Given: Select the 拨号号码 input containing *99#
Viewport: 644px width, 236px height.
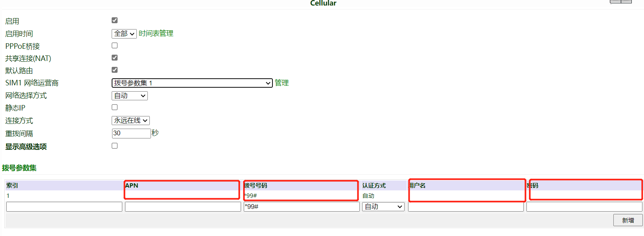Looking at the screenshot, I should pyautogui.click(x=302, y=207).
